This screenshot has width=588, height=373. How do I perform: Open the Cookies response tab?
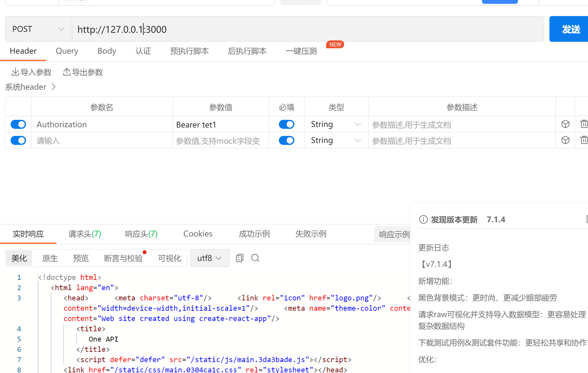[x=198, y=234]
